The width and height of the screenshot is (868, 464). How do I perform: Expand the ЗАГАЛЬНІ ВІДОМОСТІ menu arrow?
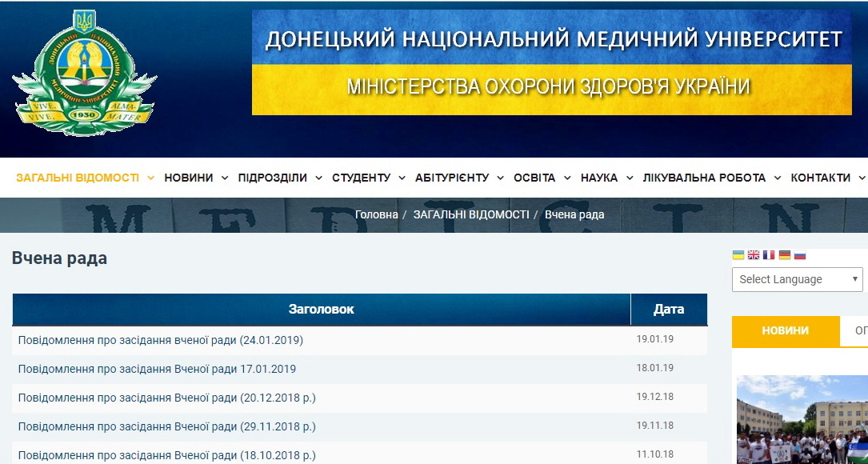(150, 178)
